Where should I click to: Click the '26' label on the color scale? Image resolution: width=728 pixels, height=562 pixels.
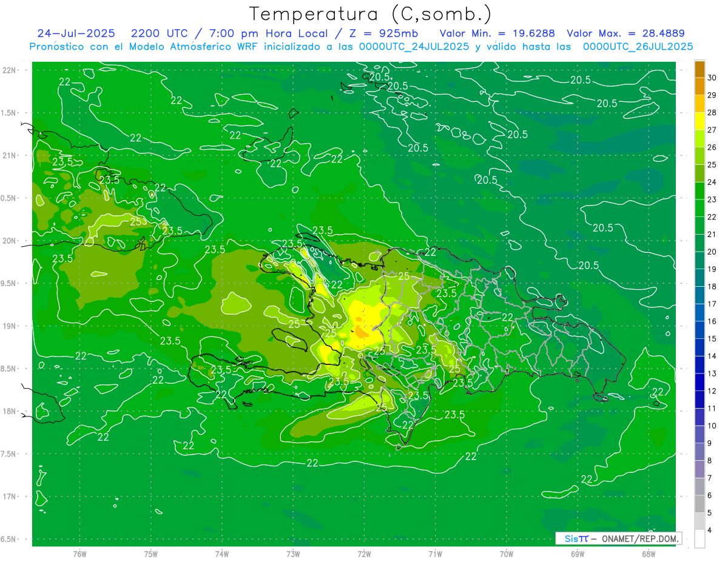click(712, 147)
